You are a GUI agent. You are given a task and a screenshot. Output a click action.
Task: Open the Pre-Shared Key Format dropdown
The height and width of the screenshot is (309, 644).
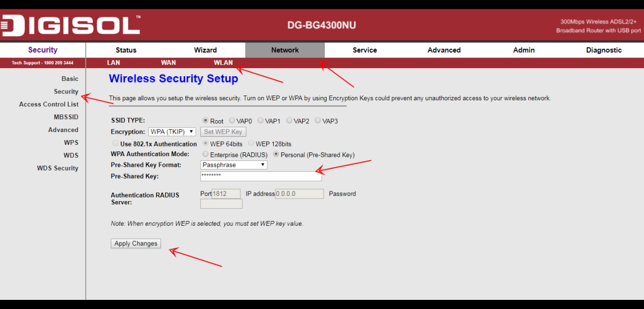pos(233,165)
